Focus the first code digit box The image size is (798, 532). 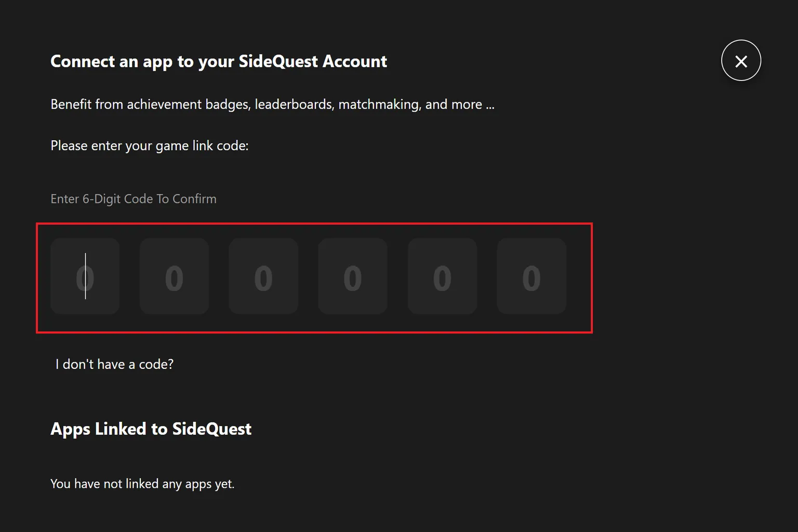click(85, 276)
